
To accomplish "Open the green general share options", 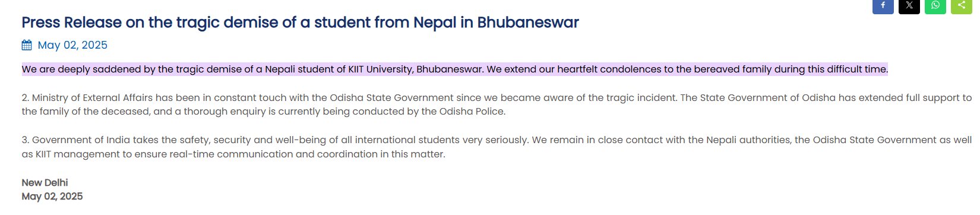I will coord(961,5).
